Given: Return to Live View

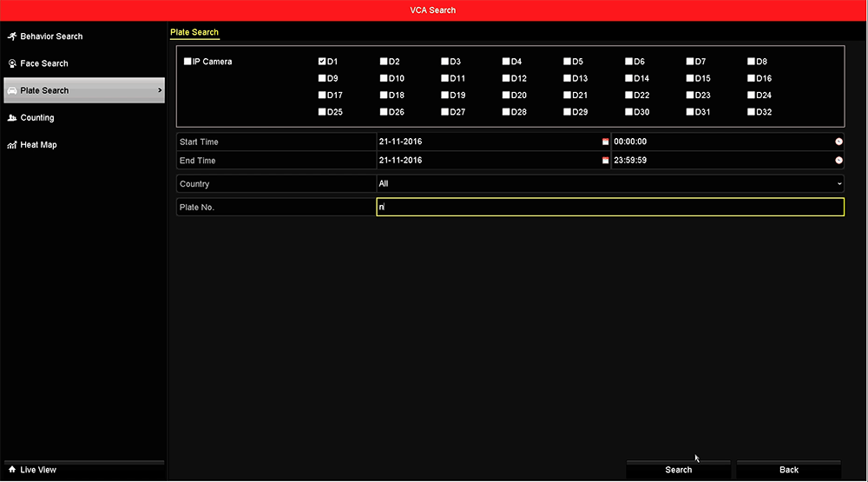Looking at the screenshot, I should coord(84,470).
